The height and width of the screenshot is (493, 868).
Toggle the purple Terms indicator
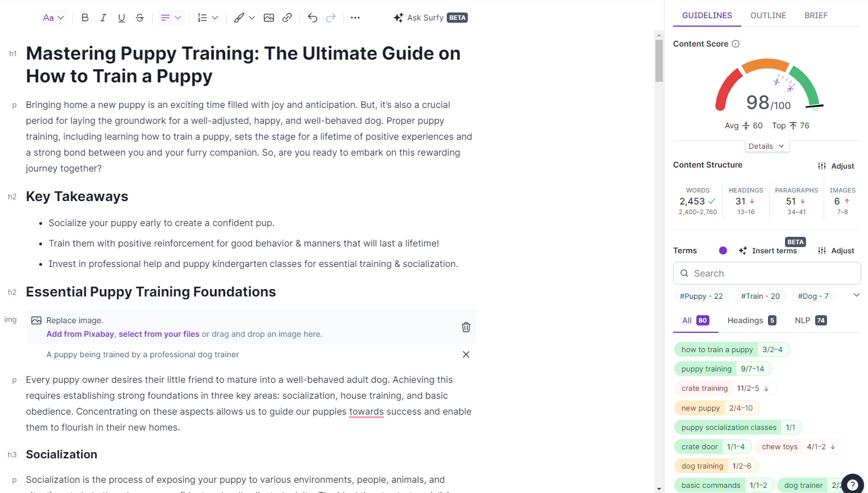tap(723, 250)
